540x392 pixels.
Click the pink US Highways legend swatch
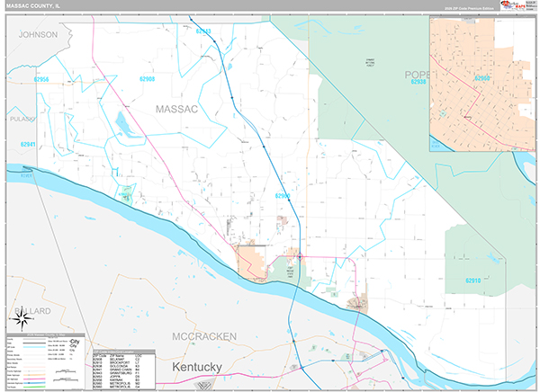click(34, 379)
